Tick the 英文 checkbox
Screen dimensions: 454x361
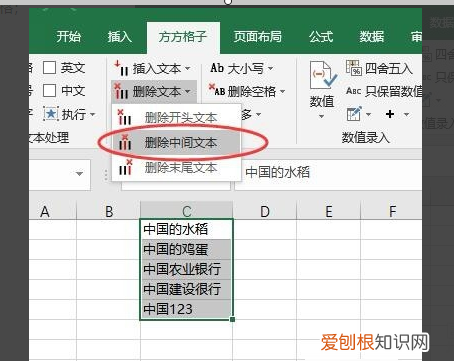(x=49, y=68)
